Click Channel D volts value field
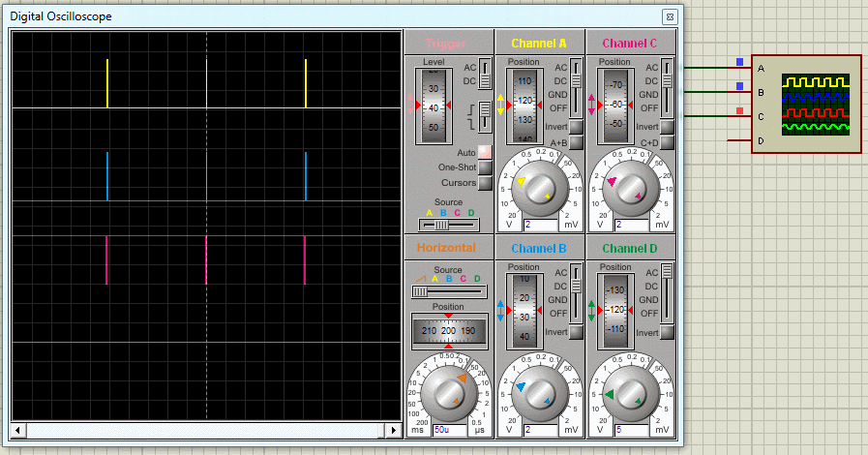Viewport: 868px width, 455px height. tap(632, 430)
